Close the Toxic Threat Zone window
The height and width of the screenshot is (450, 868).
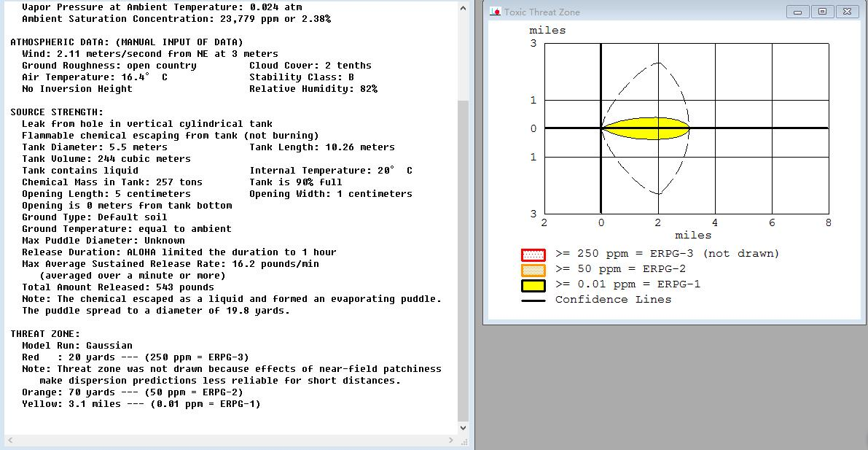[848, 12]
